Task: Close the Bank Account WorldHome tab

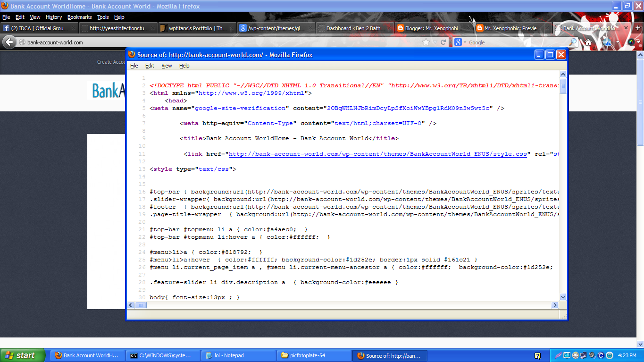Action: click(x=626, y=28)
